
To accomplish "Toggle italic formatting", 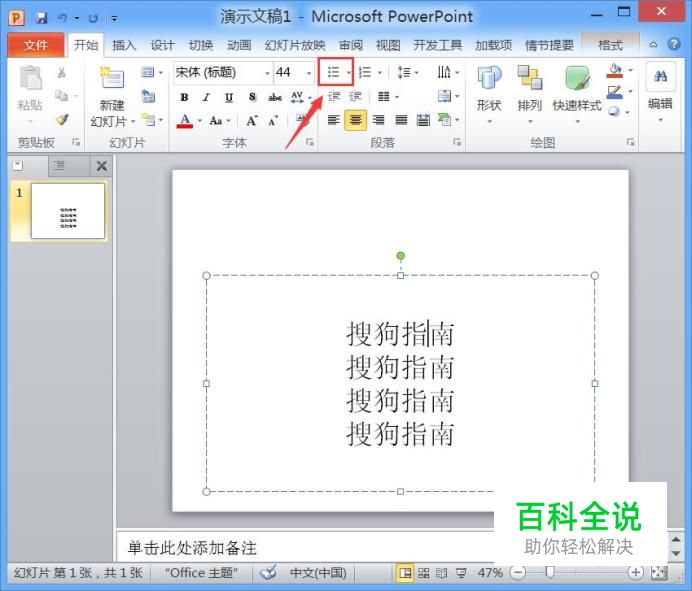I will (x=206, y=98).
